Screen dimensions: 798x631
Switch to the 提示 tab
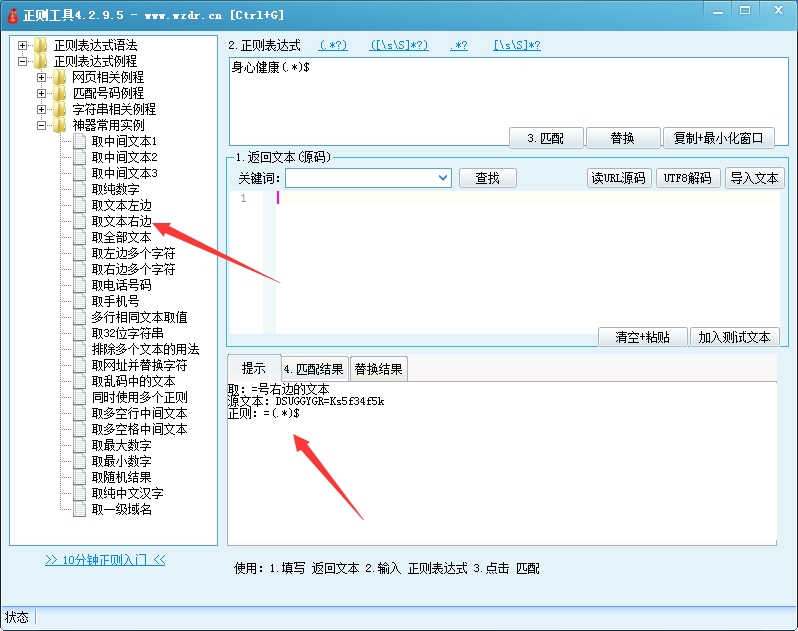(x=254, y=368)
